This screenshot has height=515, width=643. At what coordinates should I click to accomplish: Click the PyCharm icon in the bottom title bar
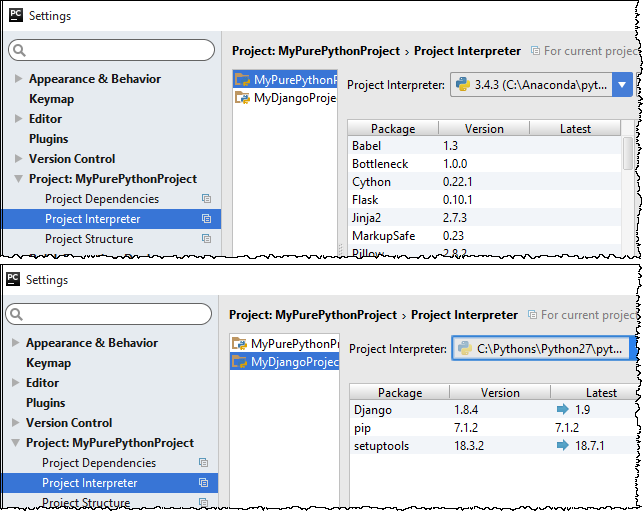(x=14, y=280)
